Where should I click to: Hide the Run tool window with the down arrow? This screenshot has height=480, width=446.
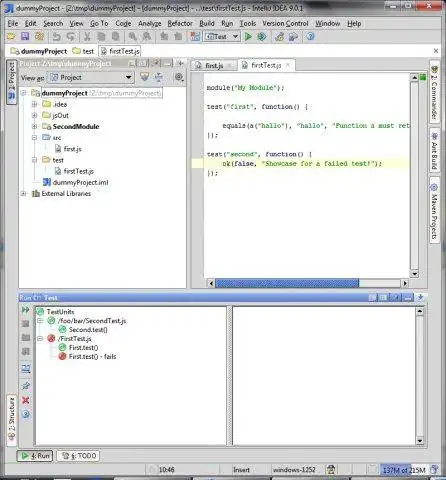click(420, 297)
